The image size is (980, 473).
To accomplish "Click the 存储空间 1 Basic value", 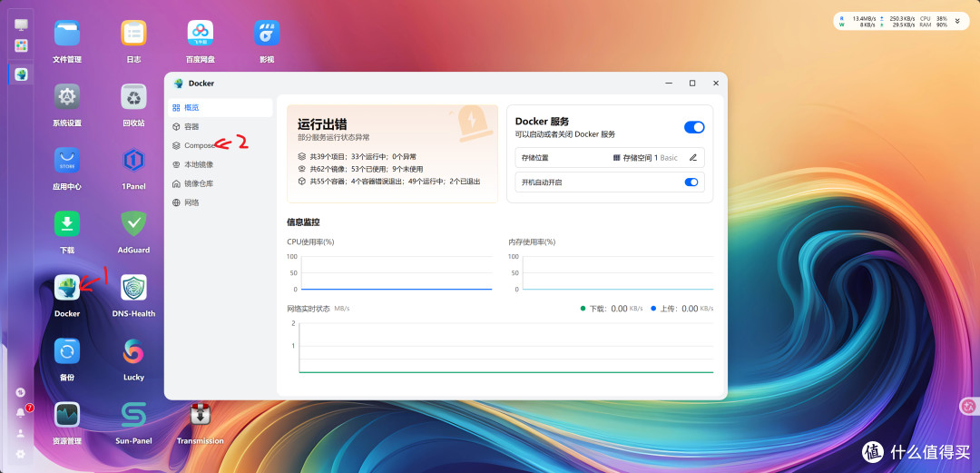I will point(645,158).
